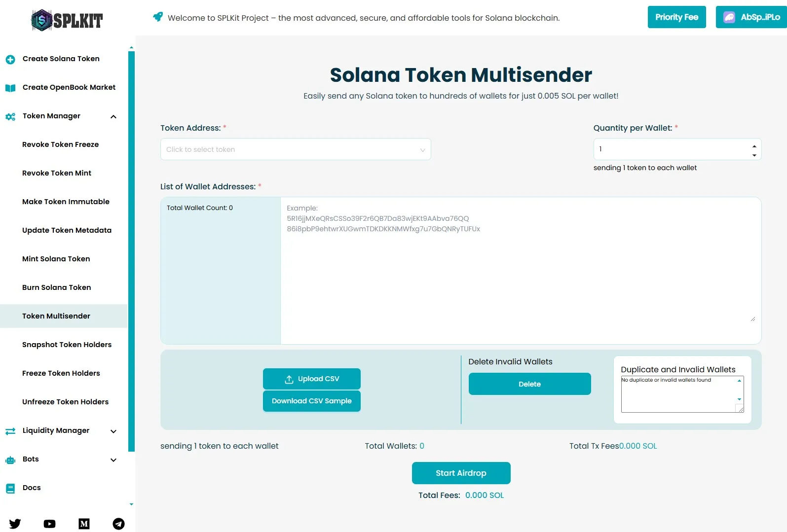The image size is (787, 532).
Task: Click the book icon beside Create OpenBook Market
Action: coord(10,88)
